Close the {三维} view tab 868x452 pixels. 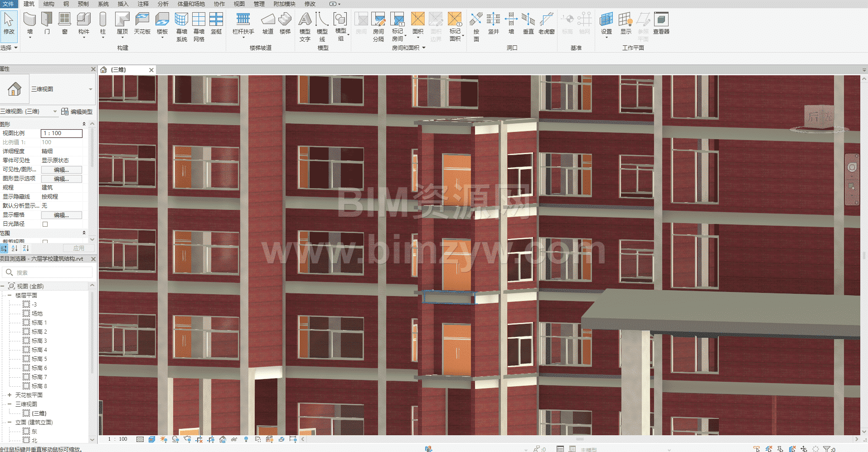151,70
